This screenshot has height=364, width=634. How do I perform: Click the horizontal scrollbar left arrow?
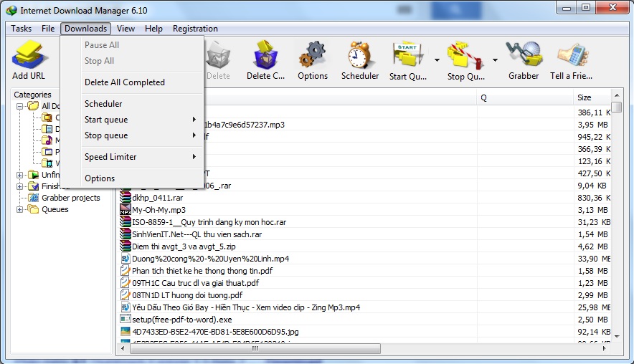tap(123, 348)
